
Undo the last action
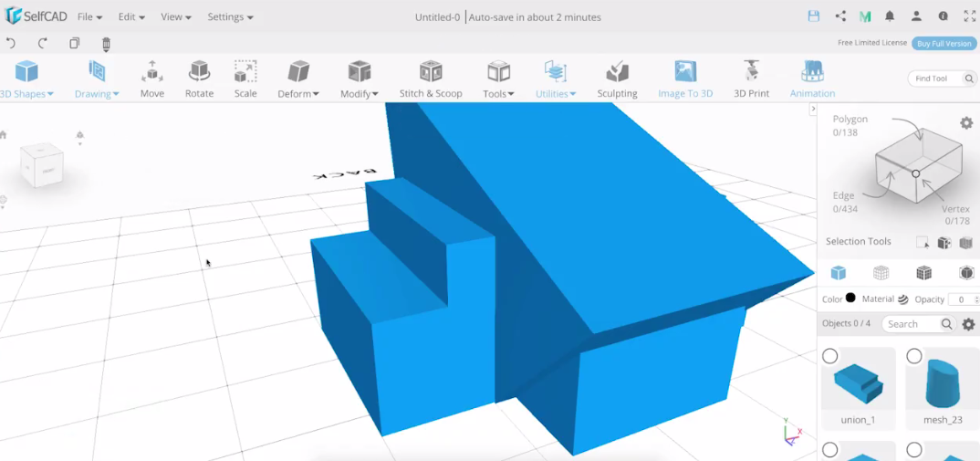11,43
